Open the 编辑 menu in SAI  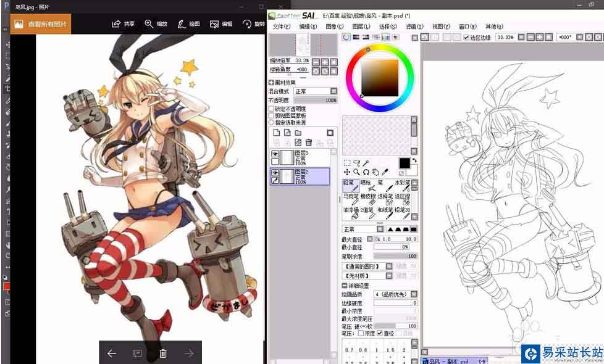coord(308,27)
